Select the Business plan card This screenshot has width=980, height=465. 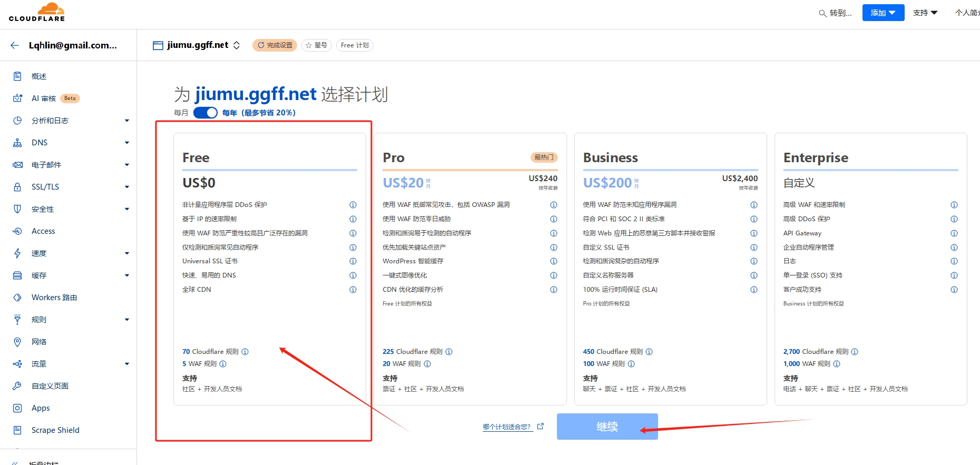pos(670,269)
